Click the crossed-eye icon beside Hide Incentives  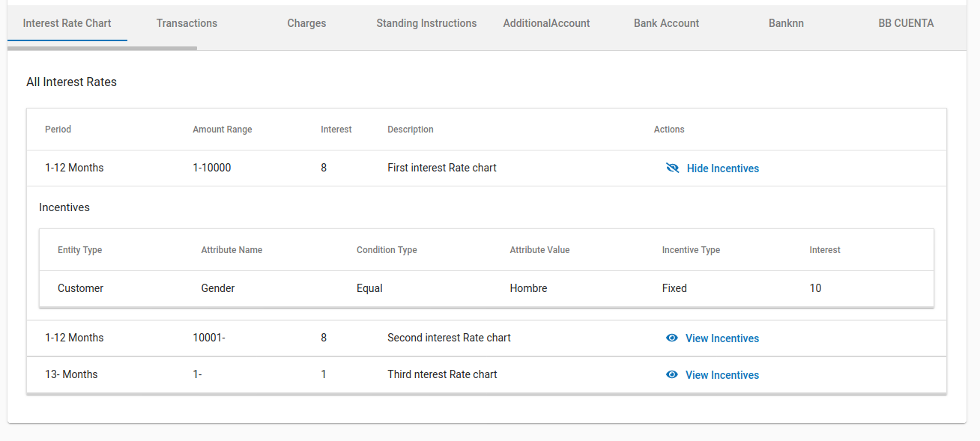pos(672,168)
